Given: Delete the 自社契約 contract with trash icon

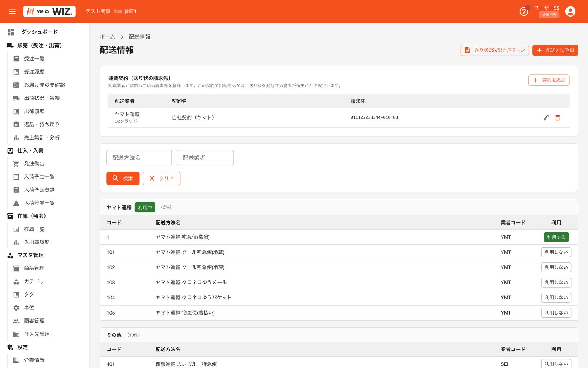Looking at the screenshot, I should (558, 118).
